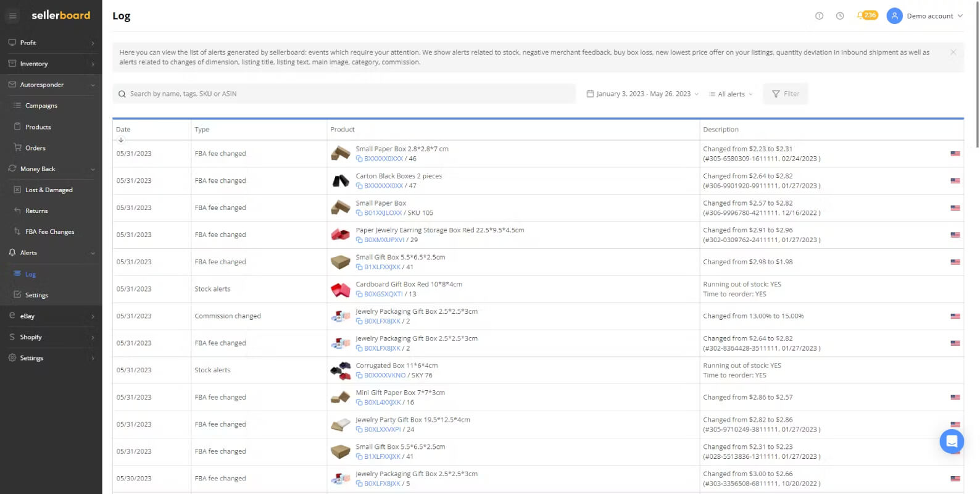Image resolution: width=980 pixels, height=494 pixels.
Task: Click the Profit sidebar icon
Action: (x=12, y=43)
